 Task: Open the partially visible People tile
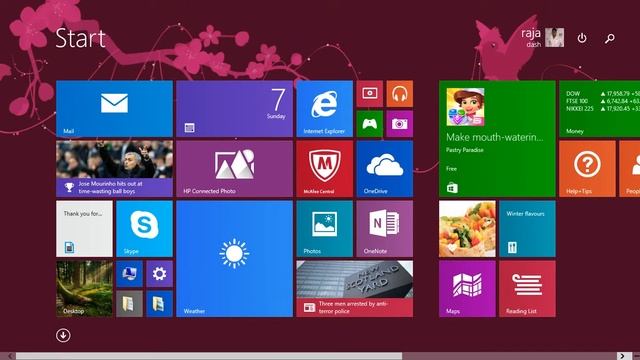coord(629,169)
